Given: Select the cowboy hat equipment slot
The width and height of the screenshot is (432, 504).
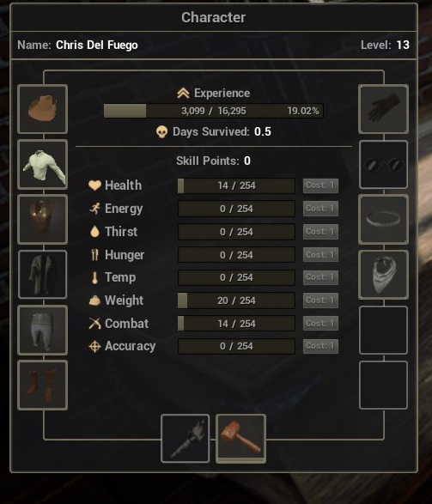Looking at the screenshot, I should 42,109.
